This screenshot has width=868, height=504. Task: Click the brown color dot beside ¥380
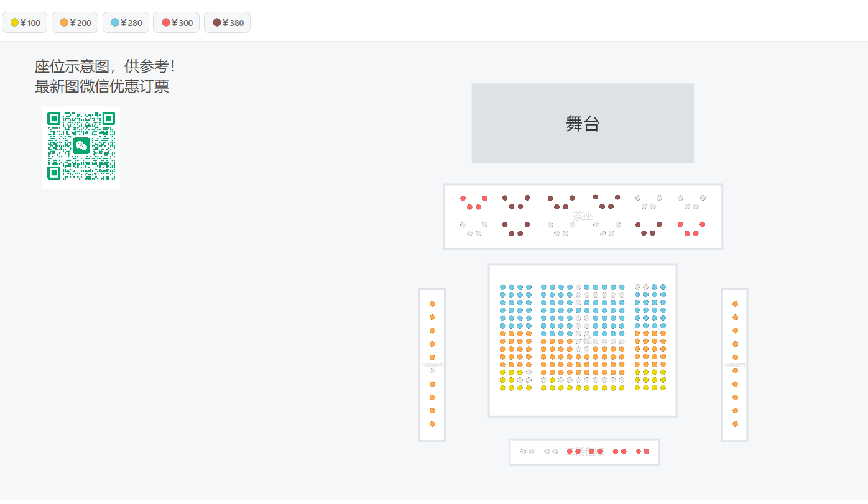tap(217, 22)
